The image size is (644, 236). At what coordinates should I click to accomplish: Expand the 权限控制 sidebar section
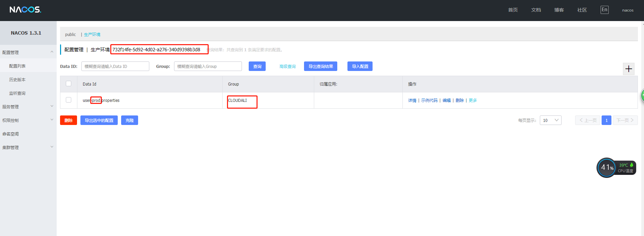(28, 120)
